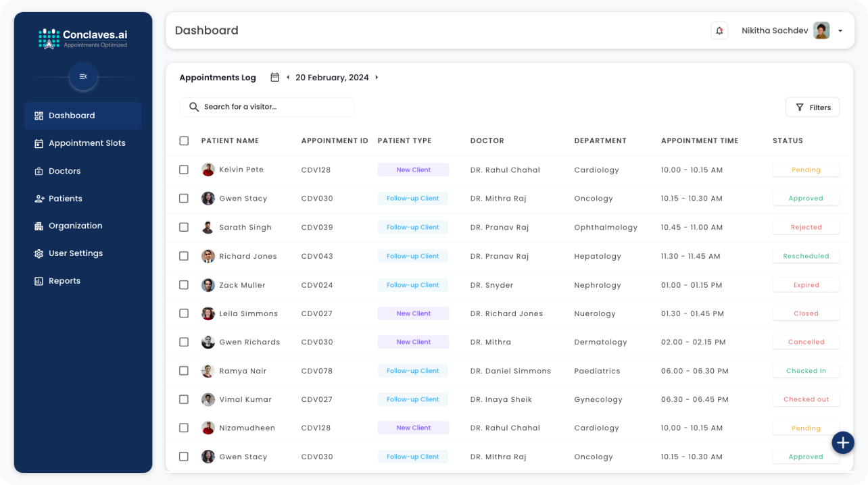Click Kelvin Pete's avatar

pos(208,170)
